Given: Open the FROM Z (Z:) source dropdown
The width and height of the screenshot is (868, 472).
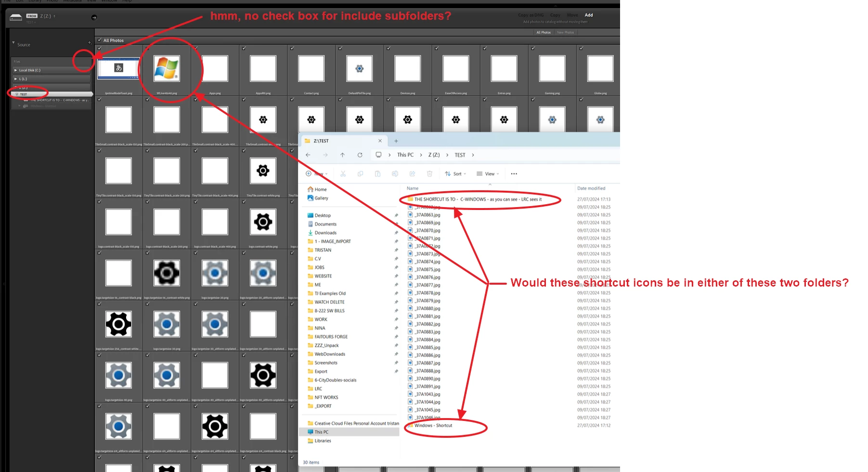Looking at the screenshot, I should [41, 16].
